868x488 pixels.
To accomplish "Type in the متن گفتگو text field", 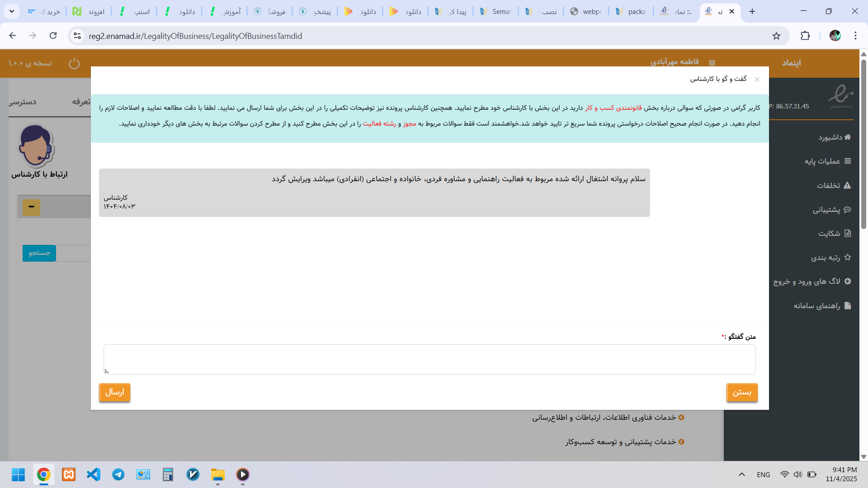I will (x=429, y=359).
